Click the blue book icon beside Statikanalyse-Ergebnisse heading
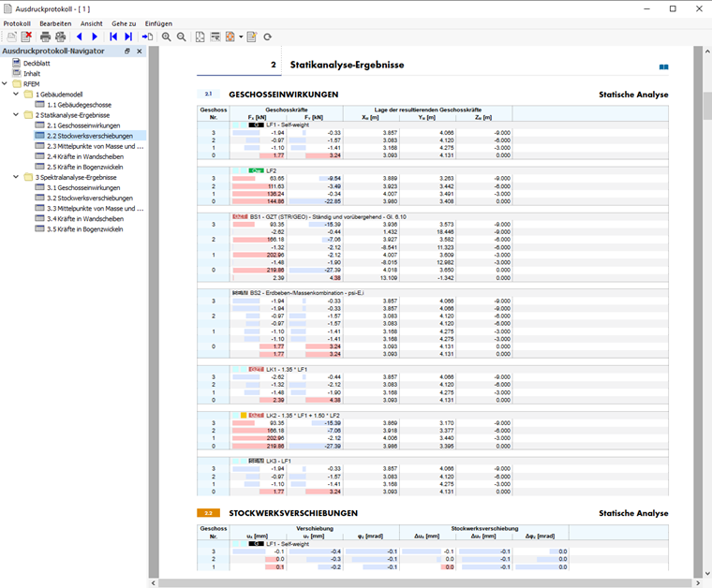Image resolution: width=712 pixels, height=588 pixels. click(663, 67)
